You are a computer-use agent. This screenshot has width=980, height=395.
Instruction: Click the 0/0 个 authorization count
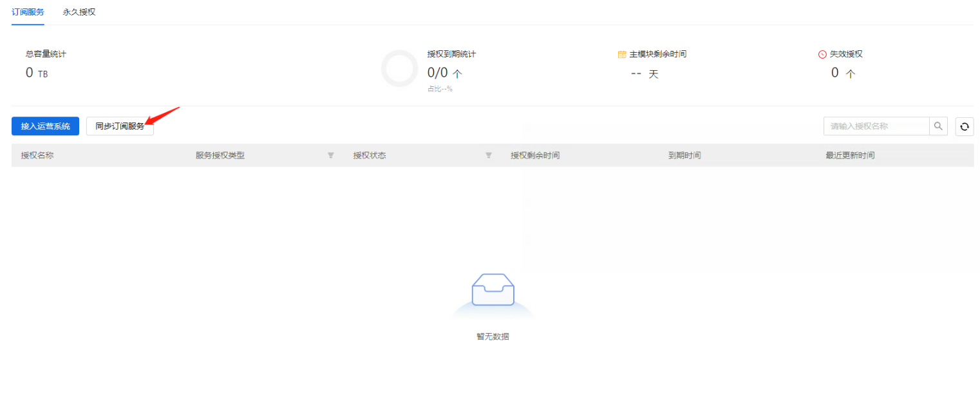[x=445, y=73]
